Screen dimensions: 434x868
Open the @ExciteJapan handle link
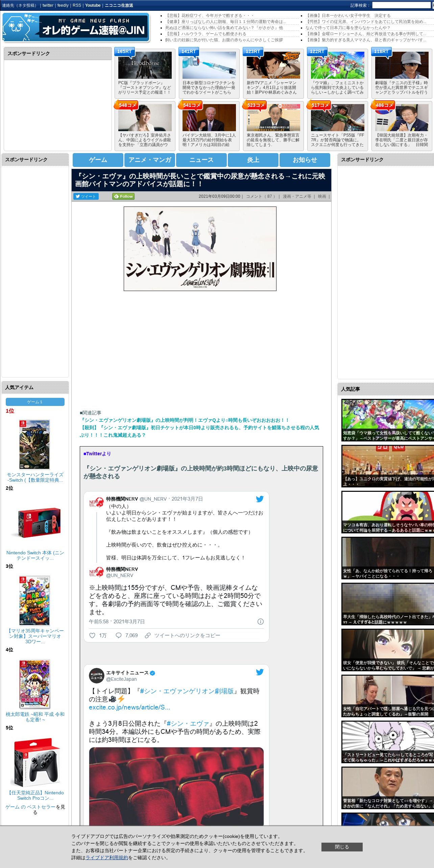click(x=121, y=679)
